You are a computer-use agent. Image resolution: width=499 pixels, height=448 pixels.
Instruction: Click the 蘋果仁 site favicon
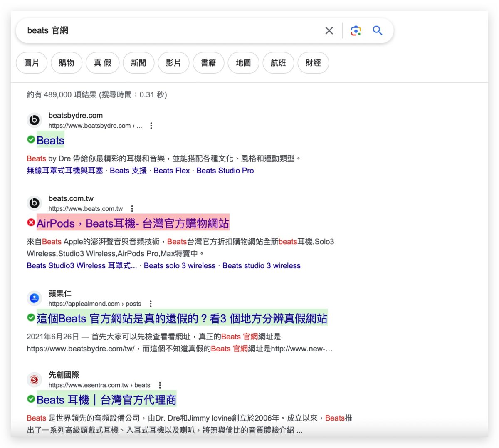(x=35, y=298)
